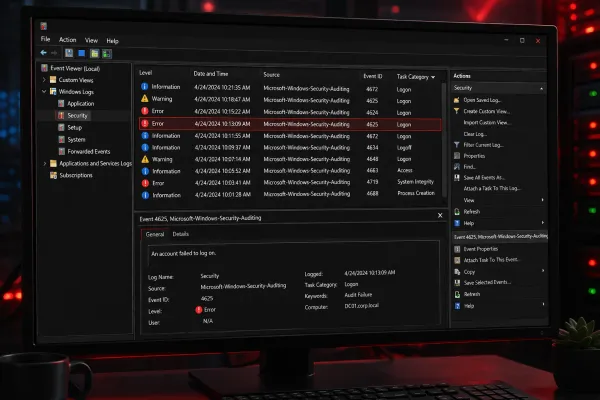Select the Setup log icon
Screen dimensions: 600x400
[x=61, y=127]
